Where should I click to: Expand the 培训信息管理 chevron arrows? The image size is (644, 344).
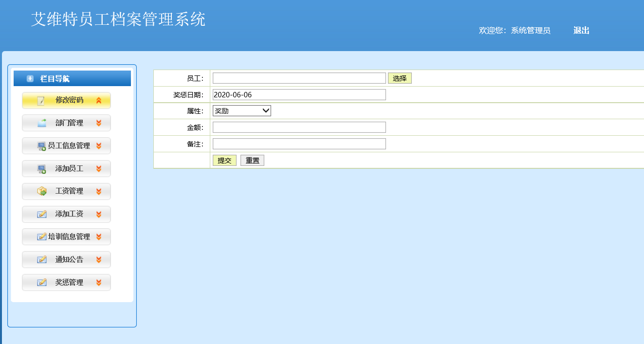[x=99, y=237]
